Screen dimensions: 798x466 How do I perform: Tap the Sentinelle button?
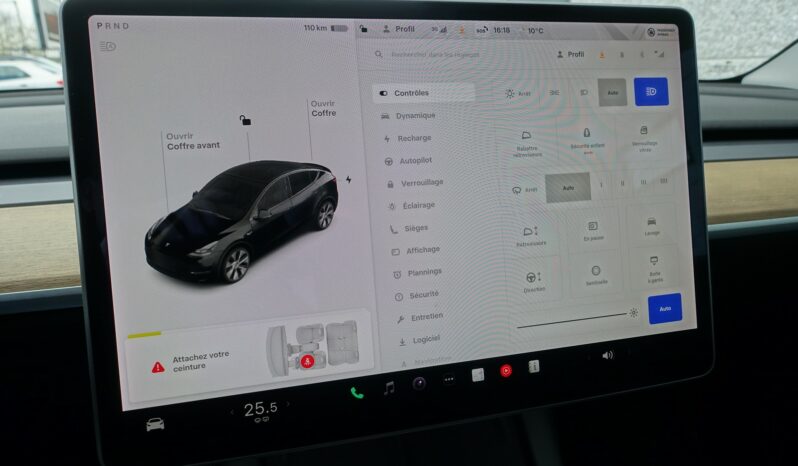[596, 275]
